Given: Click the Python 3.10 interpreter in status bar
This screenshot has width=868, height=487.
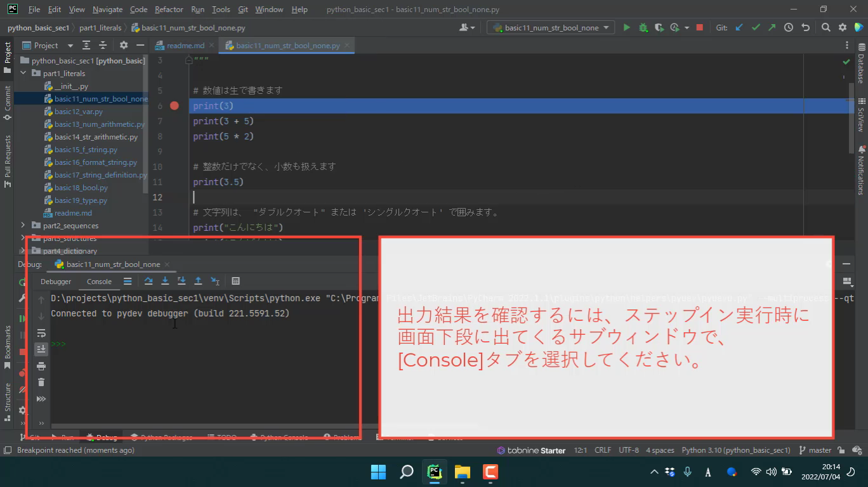Looking at the screenshot, I should click(x=736, y=450).
